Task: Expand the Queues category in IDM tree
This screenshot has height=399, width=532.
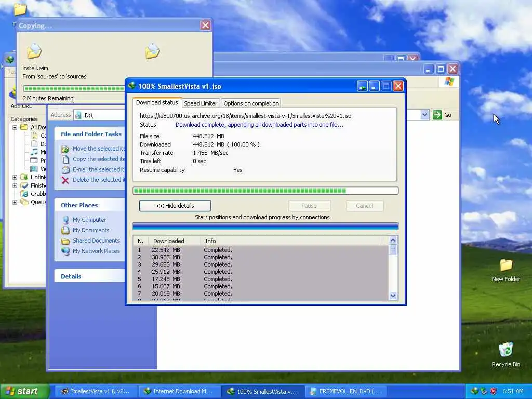Action: [15, 202]
